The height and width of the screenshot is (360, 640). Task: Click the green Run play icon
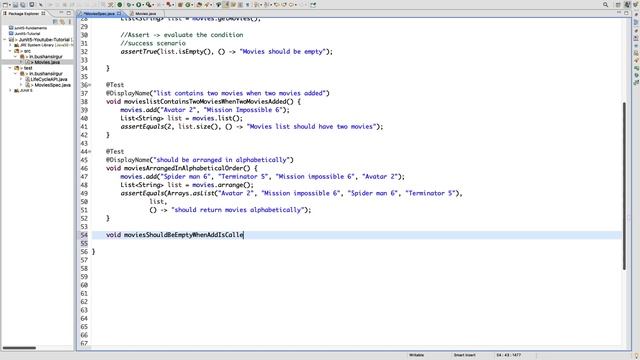(x=139, y=5)
